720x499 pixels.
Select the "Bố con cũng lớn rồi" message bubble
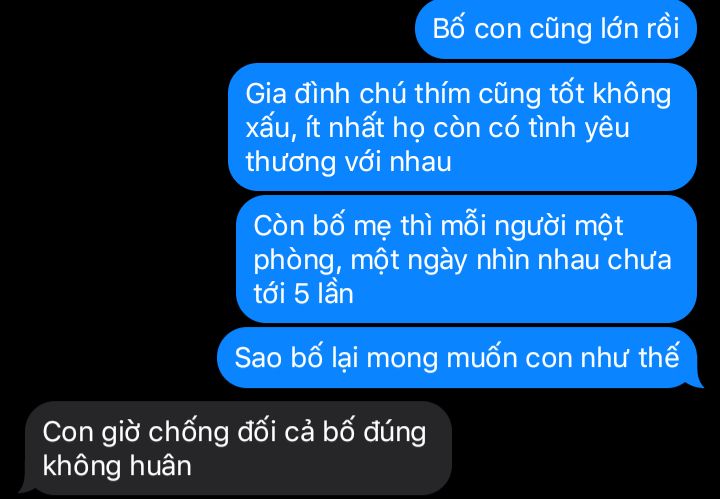[x=556, y=29]
